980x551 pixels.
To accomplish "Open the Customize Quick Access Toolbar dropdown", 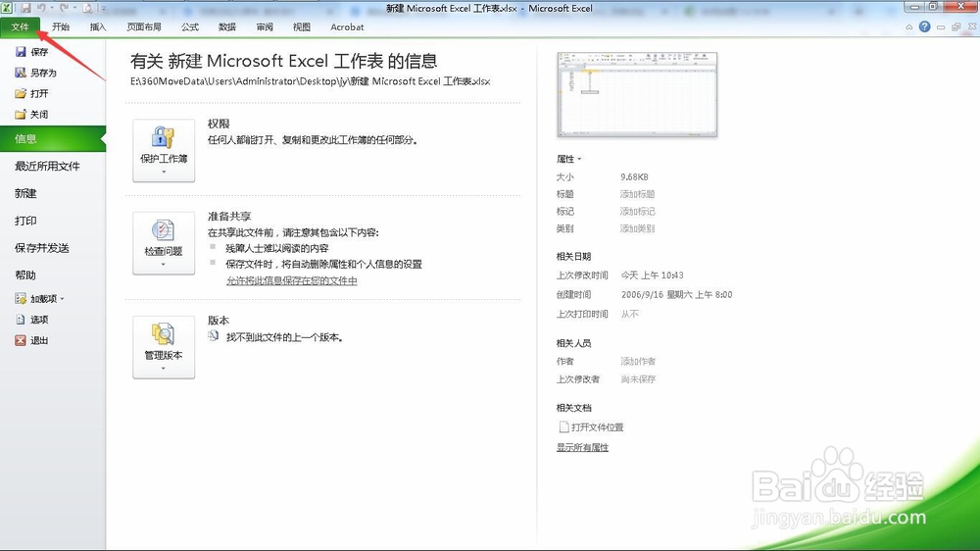I will click(x=104, y=9).
